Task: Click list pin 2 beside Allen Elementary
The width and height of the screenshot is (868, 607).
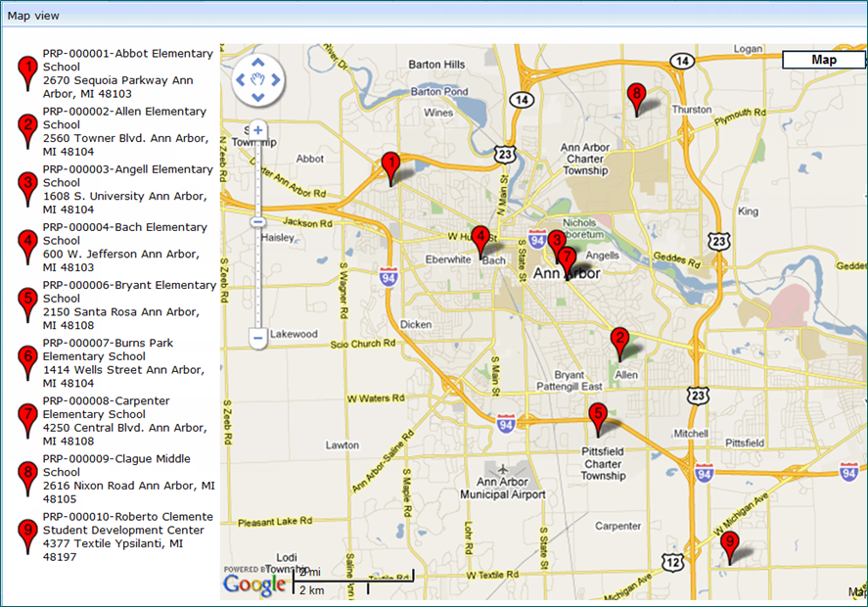Action: (27, 131)
